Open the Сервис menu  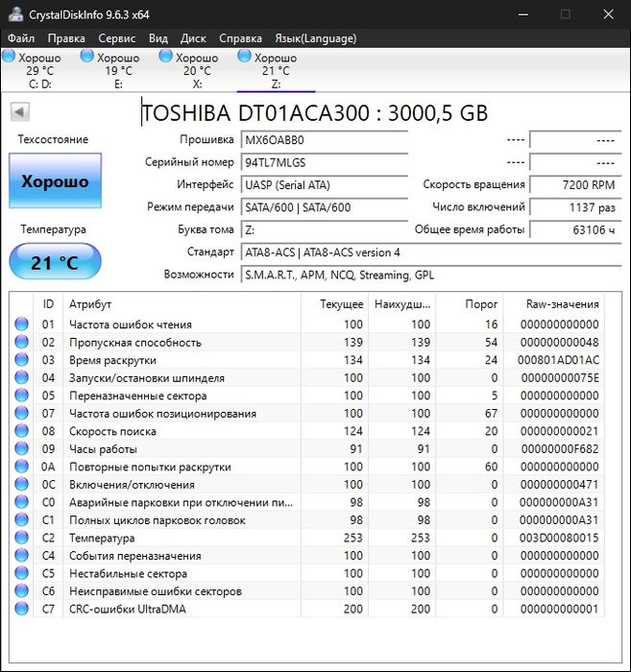click(x=116, y=38)
